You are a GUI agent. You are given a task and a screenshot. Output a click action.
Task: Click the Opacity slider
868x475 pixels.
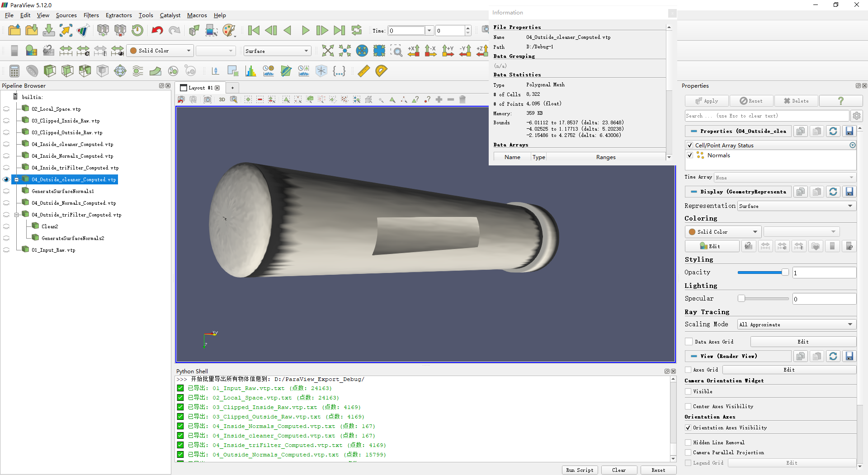click(763, 273)
